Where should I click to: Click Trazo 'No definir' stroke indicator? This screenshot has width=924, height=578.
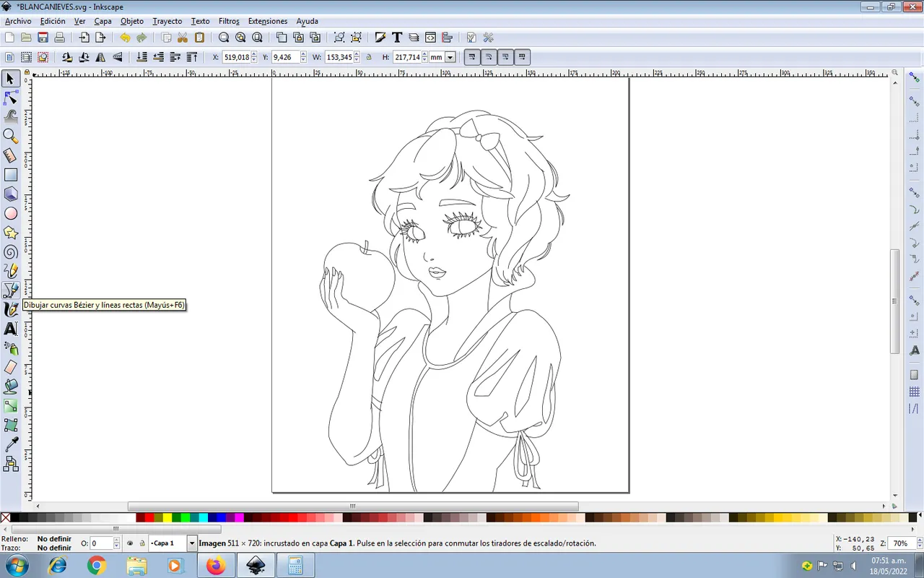click(x=54, y=548)
